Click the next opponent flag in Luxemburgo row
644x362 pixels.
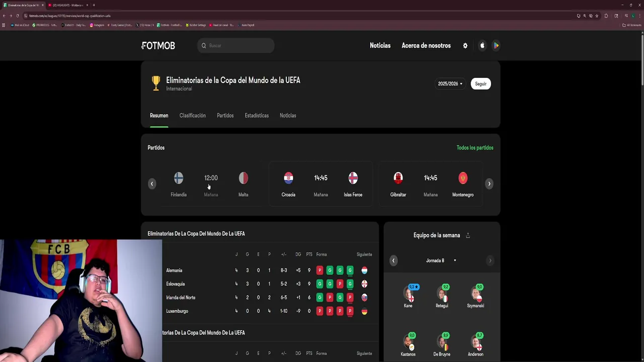pyautogui.click(x=364, y=311)
